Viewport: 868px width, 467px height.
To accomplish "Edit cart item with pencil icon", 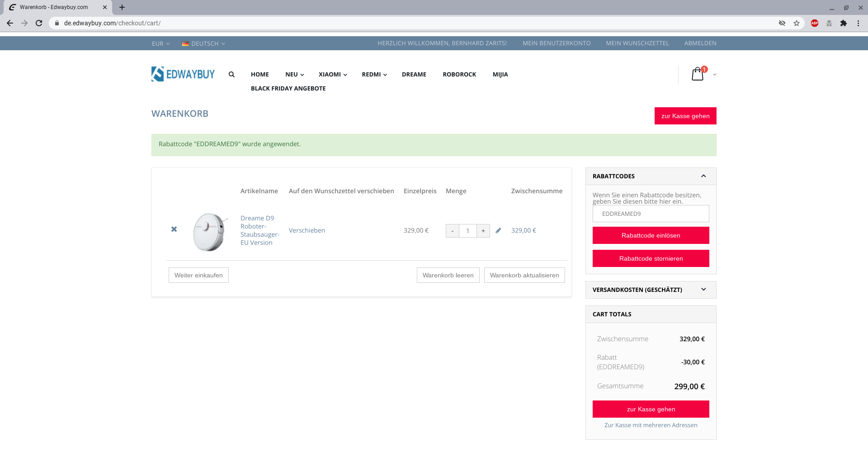I will click(x=498, y=230).
